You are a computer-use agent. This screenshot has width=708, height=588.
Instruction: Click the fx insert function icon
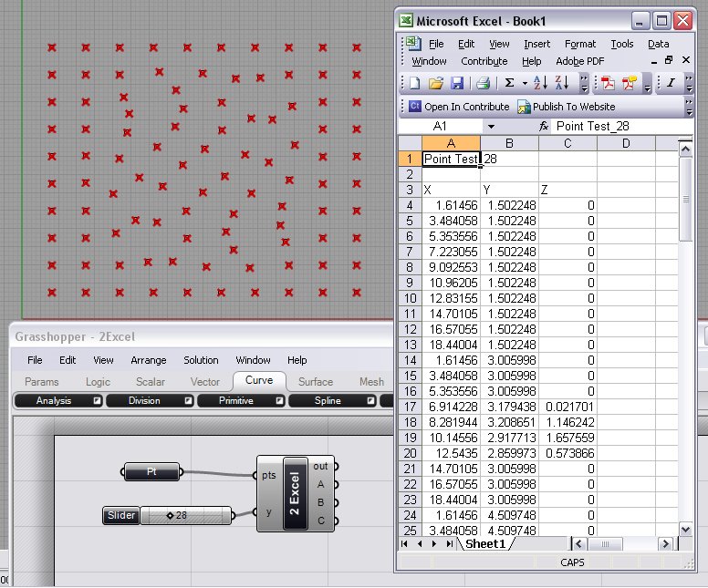[543, 127]
